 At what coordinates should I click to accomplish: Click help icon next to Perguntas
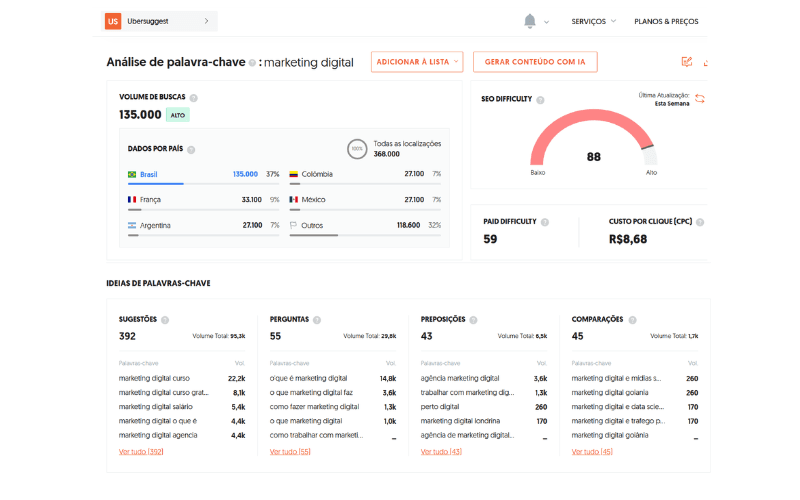pos(317,320)
